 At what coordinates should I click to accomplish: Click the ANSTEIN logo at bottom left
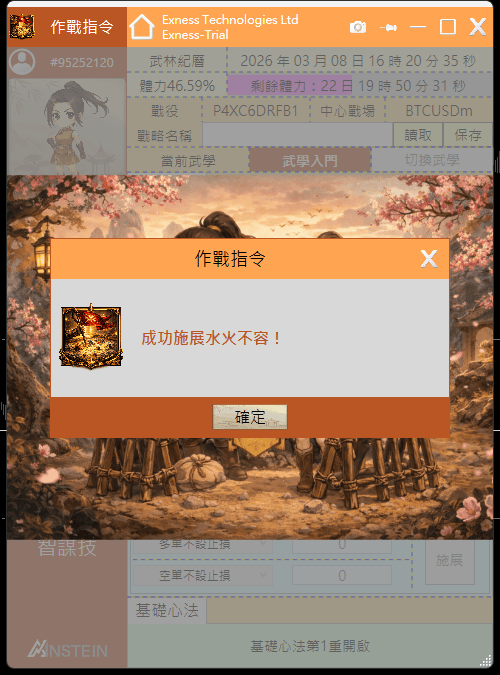point(68,650)
